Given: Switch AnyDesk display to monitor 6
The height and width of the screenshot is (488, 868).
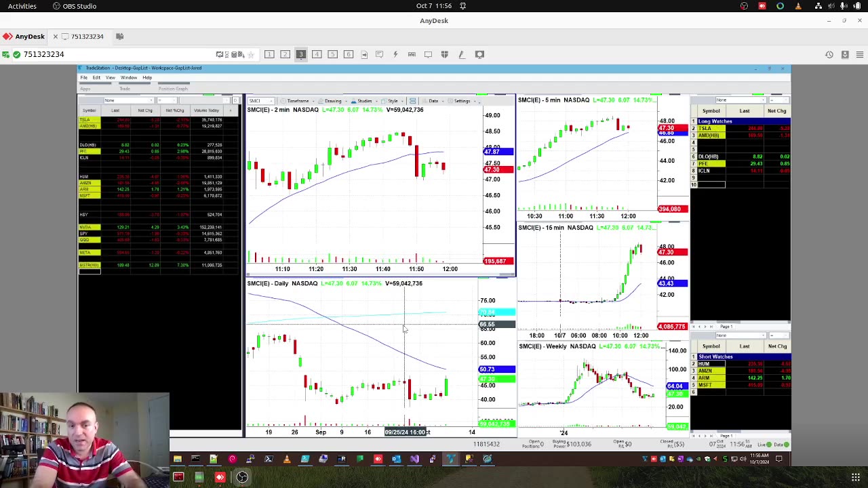Looking at the screenshot, I should [349, 54].
